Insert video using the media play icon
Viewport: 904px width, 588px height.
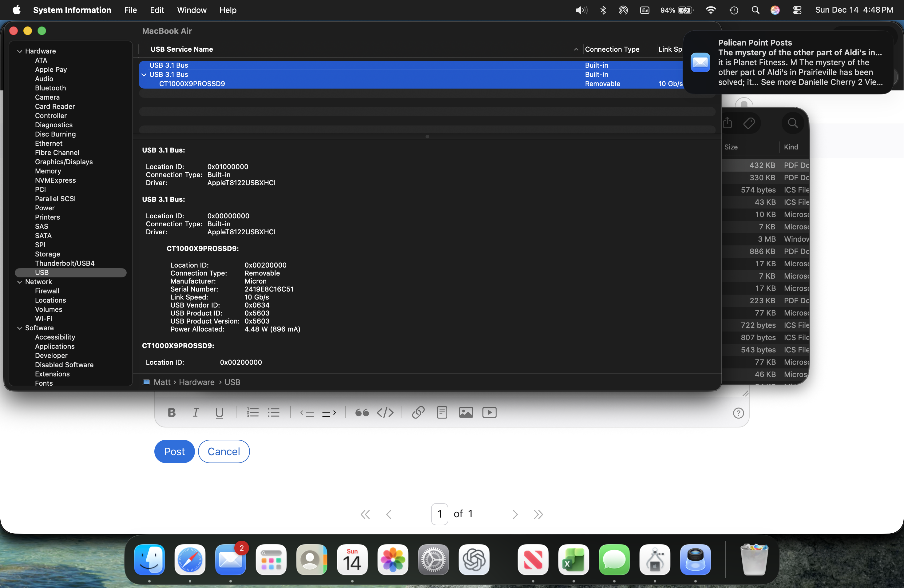(489, 412)
